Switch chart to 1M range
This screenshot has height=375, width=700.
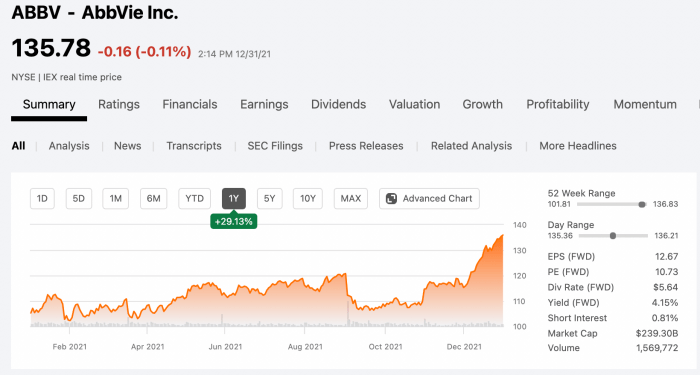tap(116, 199)
